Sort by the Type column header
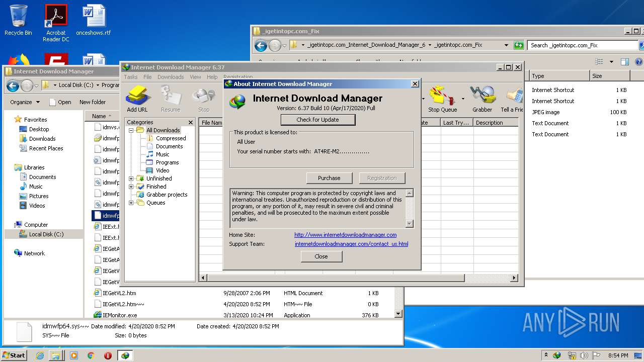Screen dimensions: 644x362 click(559, 76)
